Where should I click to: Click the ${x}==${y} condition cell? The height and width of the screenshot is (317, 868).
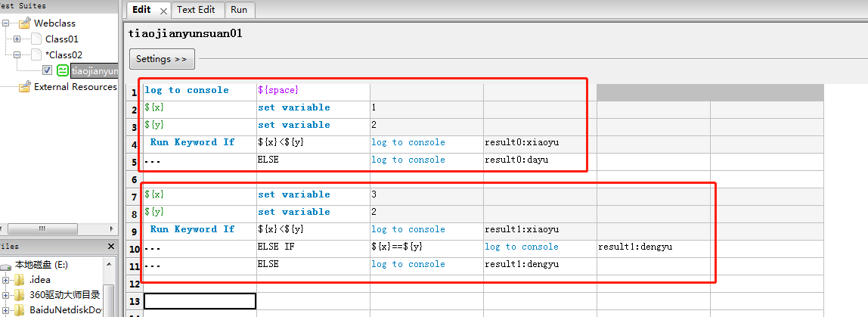pos(426,248)
